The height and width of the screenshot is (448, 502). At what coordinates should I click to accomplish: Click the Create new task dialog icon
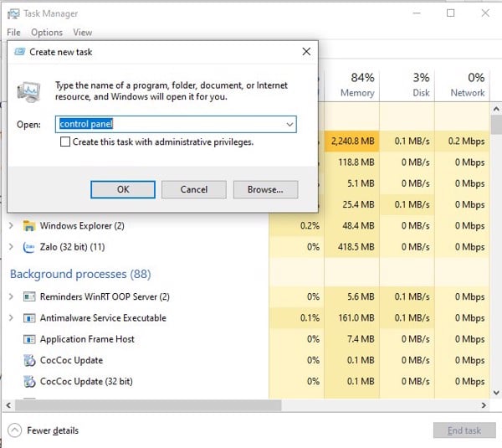pos(19,52)
